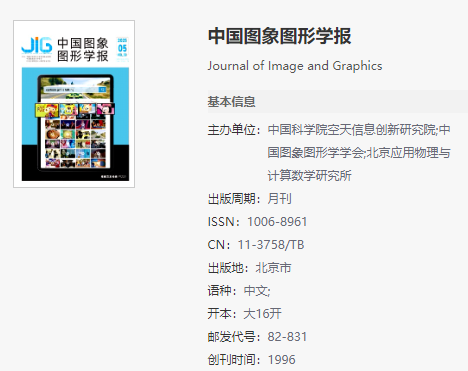Select the ISSN number 1006-8961

click(x=277, y=222)
